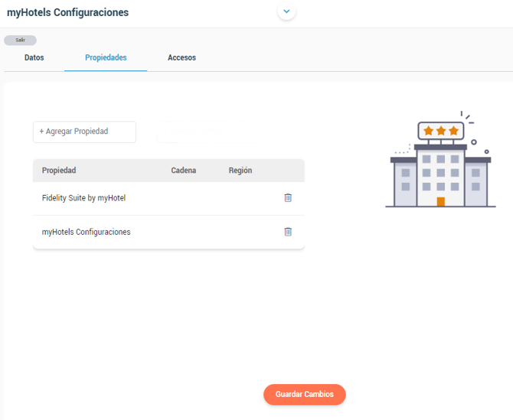The image size is (513, 420).
Task: Click the myHotels Configuraciones page title
Action: click(67, 12)
